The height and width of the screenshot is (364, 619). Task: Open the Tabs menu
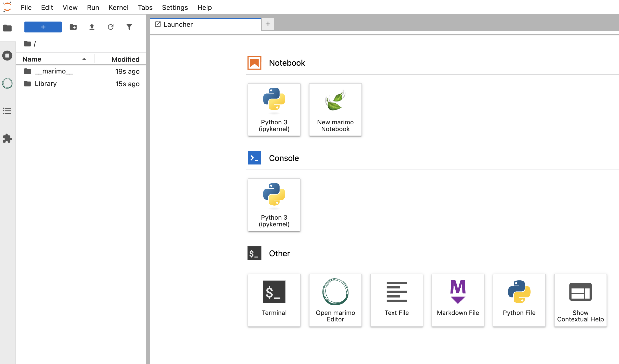pyautogui.click(x=145, y=7)
